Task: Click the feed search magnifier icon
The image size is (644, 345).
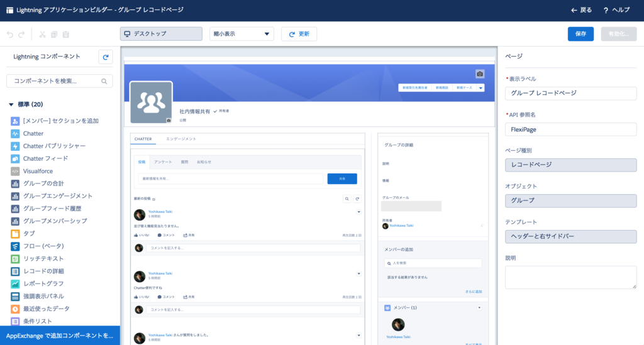Action: pyautogui.click(x=347, y=199)
